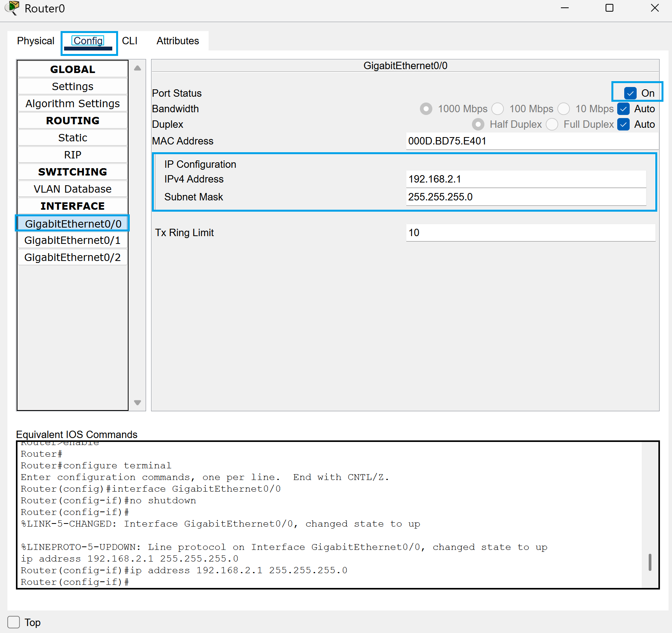Select the Full Duplex radio button
Viewport: 672px width, 633px height.
[x=552, y=124]
